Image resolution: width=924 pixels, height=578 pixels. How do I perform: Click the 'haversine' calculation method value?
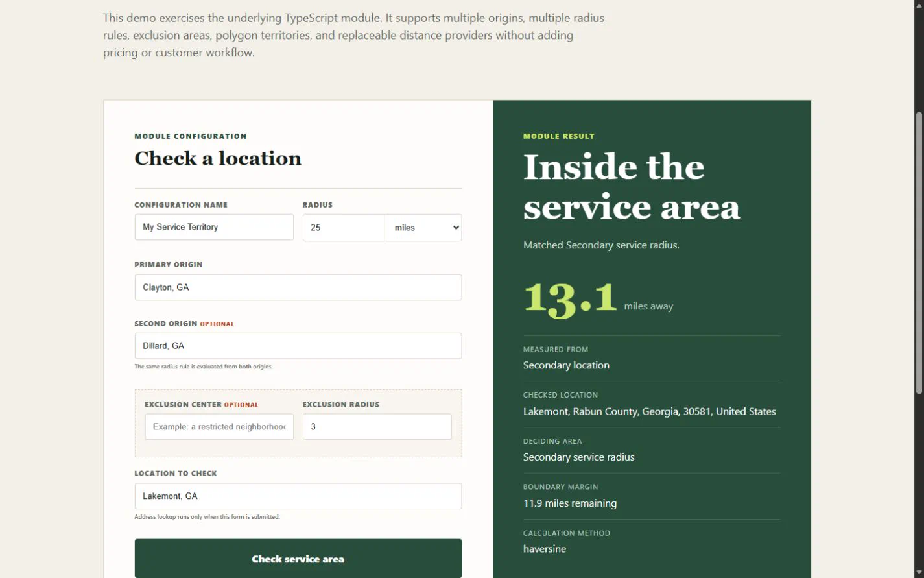[x=545, y=549]
